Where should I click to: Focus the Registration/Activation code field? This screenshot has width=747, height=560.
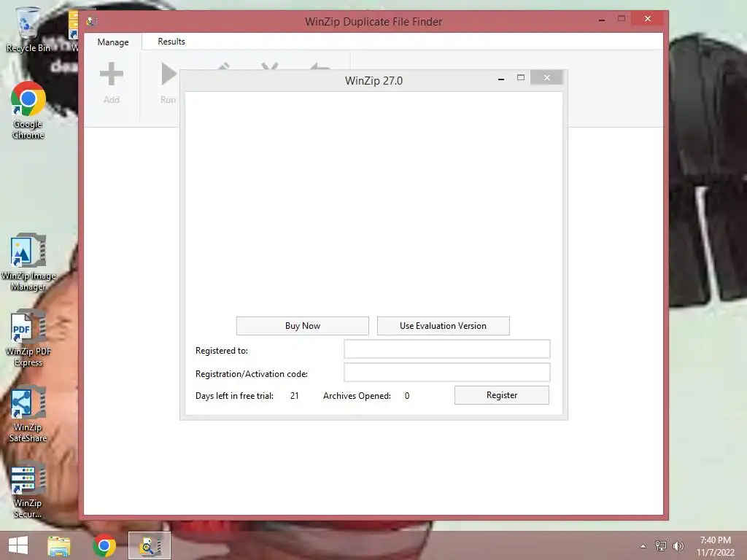pos(447,373)
